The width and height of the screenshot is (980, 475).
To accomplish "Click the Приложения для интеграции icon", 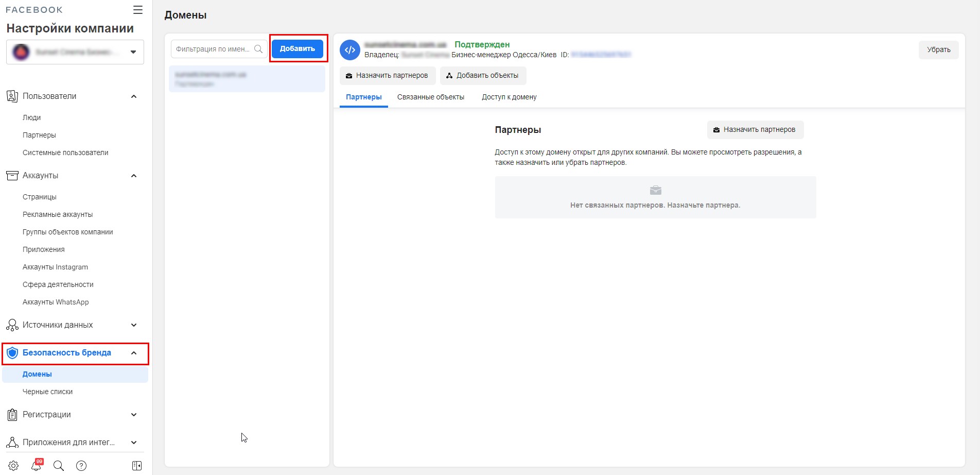I will pyautogui.click(x=12, y=443).
